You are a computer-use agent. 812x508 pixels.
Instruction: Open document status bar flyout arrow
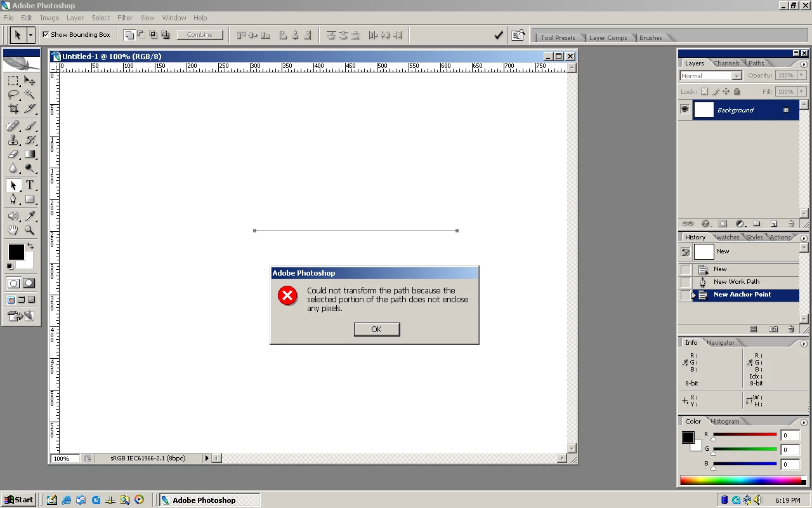[x=207, y=458]
